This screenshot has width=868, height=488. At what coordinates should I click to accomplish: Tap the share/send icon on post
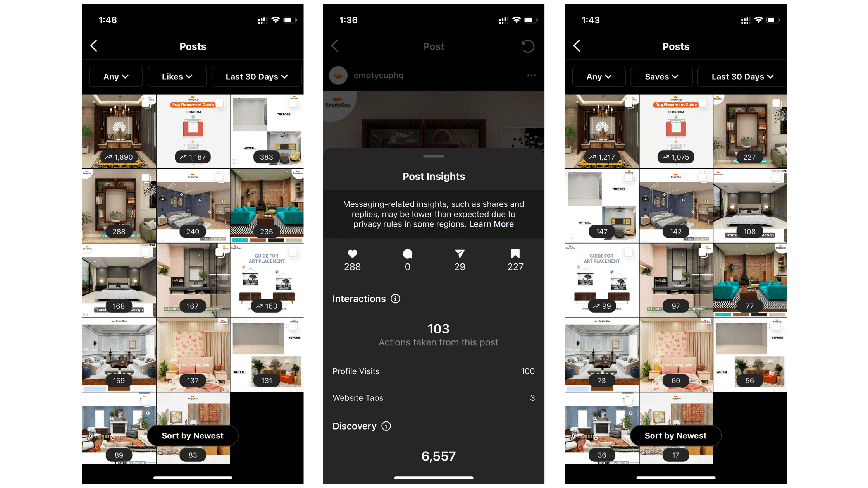coord(460,253)
